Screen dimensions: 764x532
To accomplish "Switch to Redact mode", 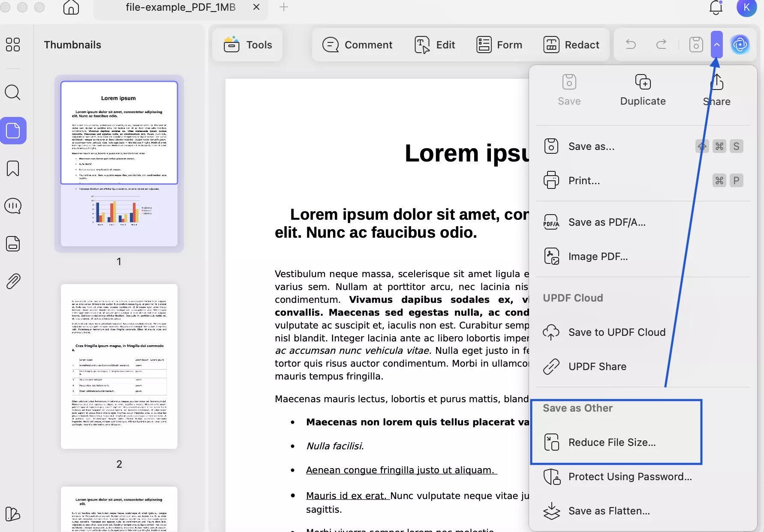I will [571, 45].
